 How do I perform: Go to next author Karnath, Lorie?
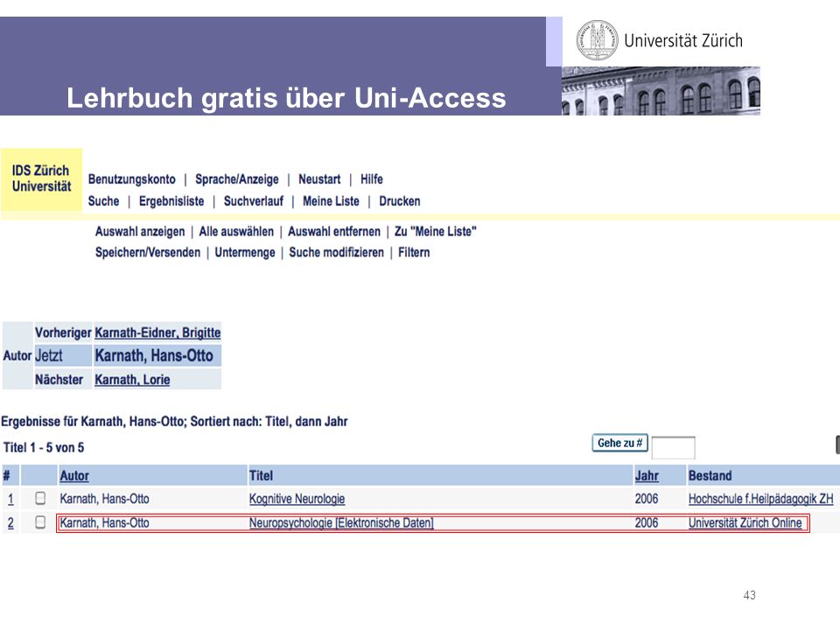coord(132,380)
